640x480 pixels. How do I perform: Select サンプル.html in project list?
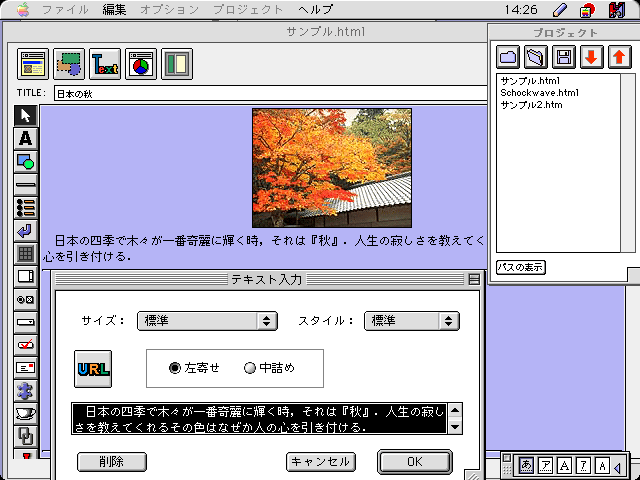[530, 80]
